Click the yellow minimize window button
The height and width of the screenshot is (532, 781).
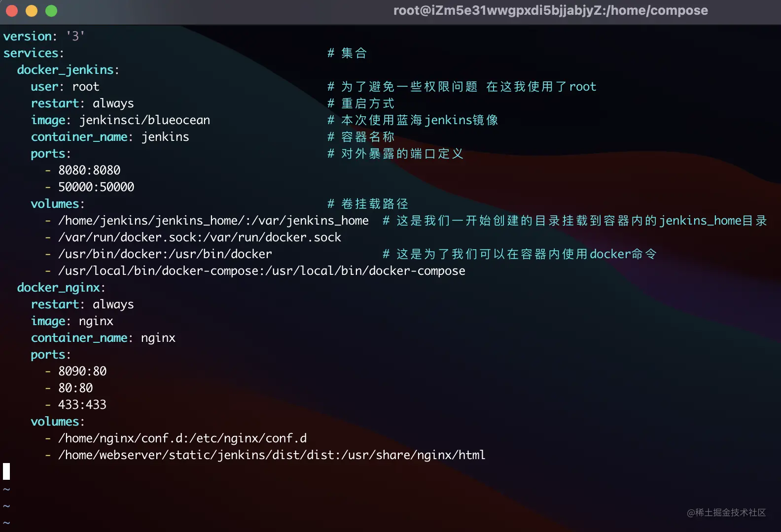(32, 11)
